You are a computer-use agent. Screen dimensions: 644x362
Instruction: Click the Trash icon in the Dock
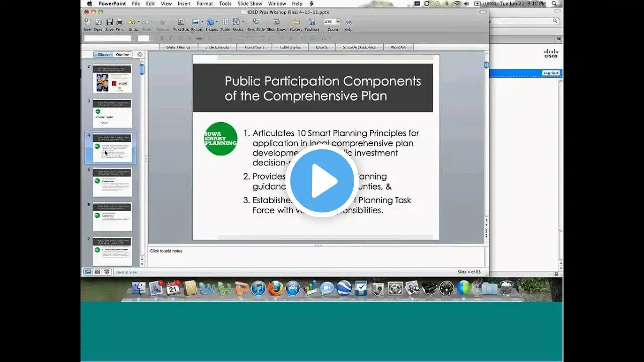[506, 288]
